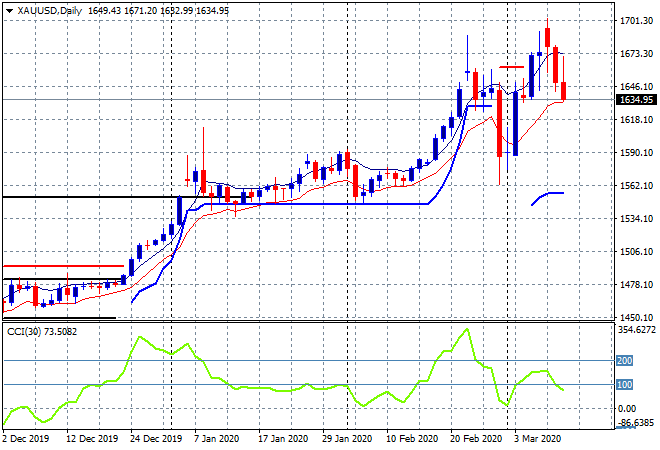Image resolution: width=660 pixels, height=450 pixels.
Task: Click the 1450.10 price axis label
Action: point(636,317)
